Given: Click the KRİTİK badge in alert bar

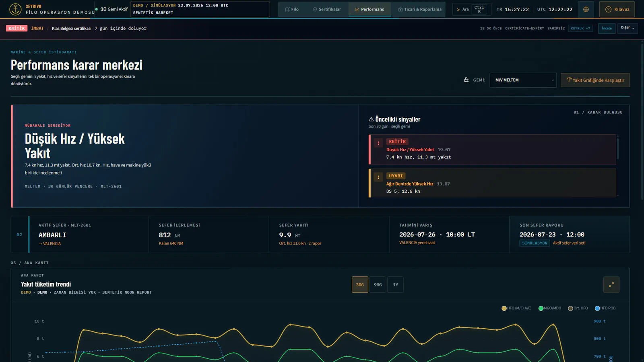Looking at the screenshot, I should [x=17, y=28].
